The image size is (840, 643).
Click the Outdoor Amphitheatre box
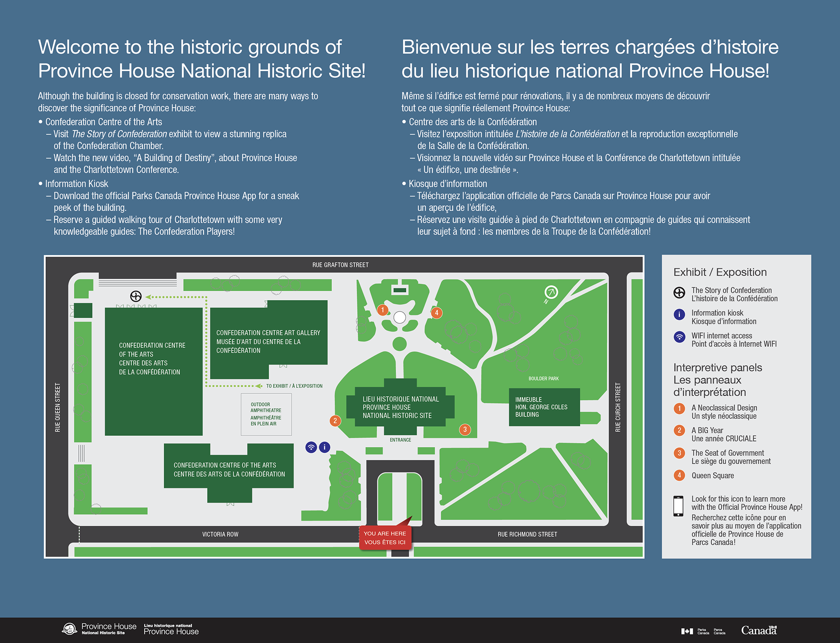point(266,414)
